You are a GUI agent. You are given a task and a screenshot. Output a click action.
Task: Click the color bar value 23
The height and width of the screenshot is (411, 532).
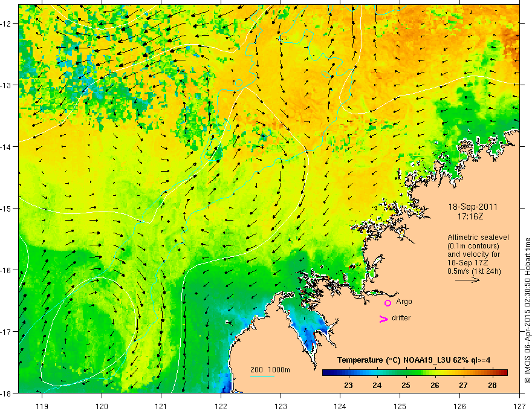(348, 385)
